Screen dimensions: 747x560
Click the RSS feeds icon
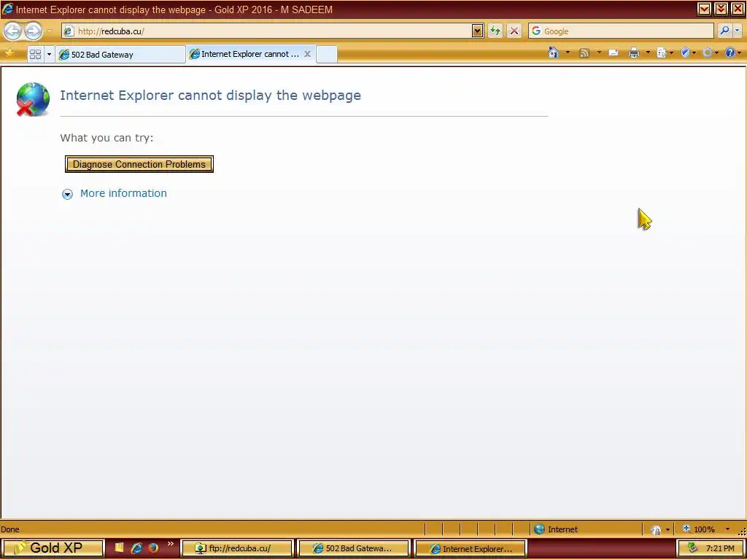pyautogui.click(x=584, y=52)
